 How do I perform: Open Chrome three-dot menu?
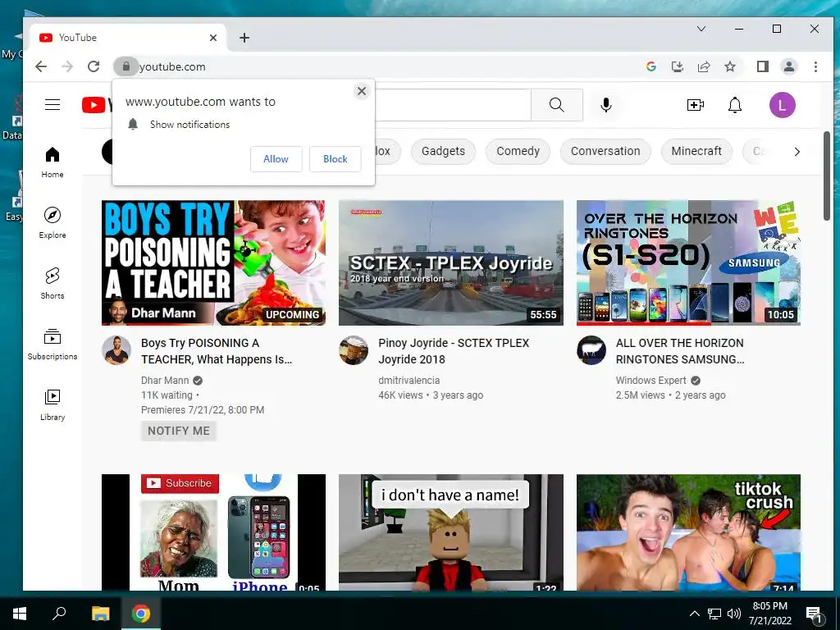pyautogui.click(x=815, y=66)
